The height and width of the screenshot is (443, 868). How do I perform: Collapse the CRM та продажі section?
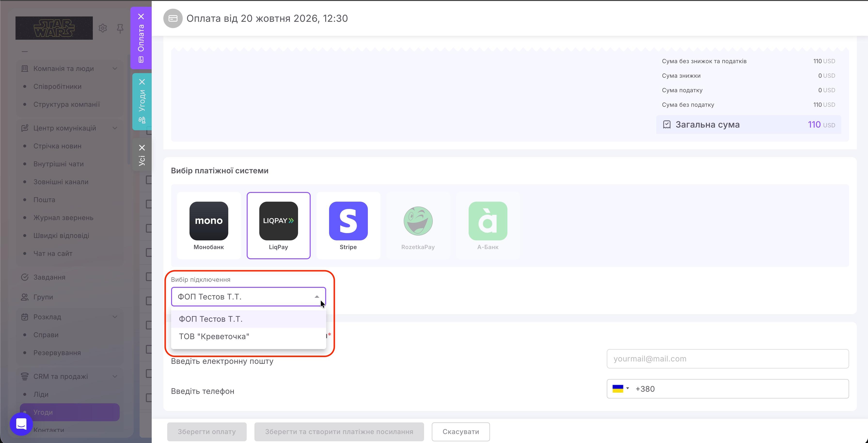[x=115, y=376]
